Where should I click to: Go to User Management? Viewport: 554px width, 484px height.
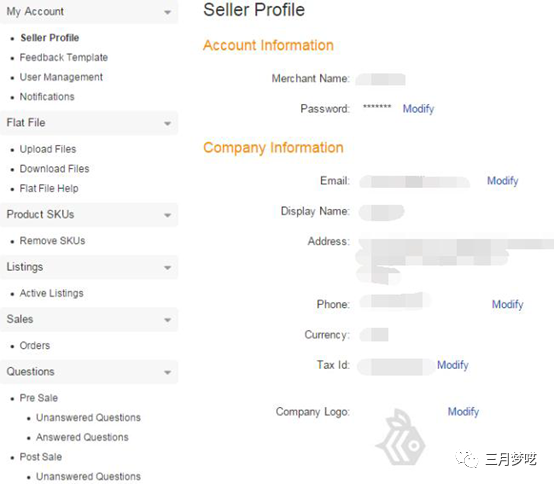[x=61, y=77]
